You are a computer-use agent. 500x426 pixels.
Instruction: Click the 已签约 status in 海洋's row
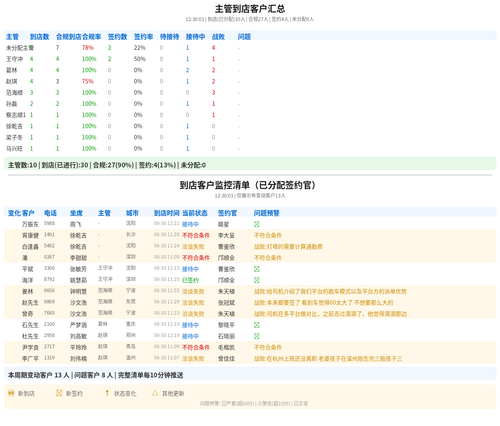190,280
